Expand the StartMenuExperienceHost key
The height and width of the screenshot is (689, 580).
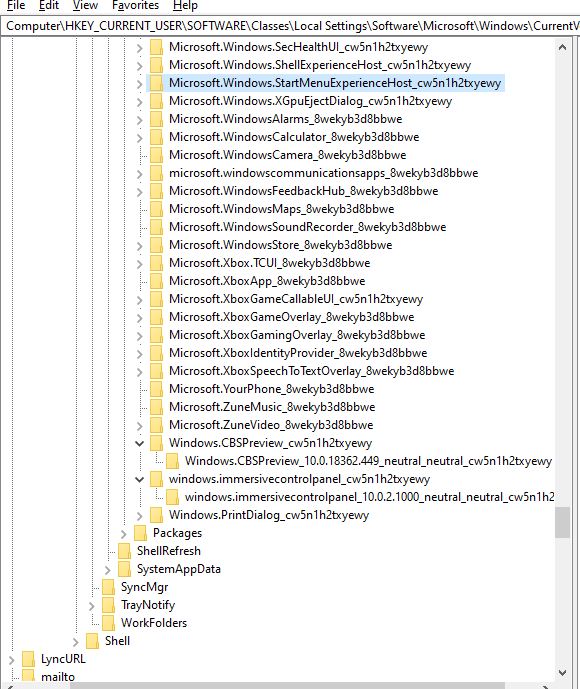[x=139, y=83]
